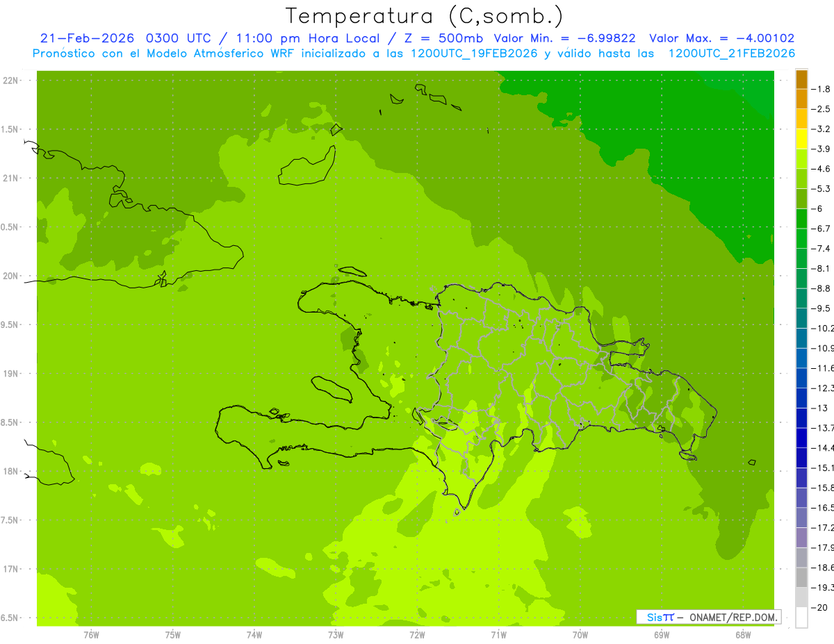This screenshot has width=834, height=644.
Task: Pick the dark orange swatch atop the color scale
Action: [x=801, y=80]
